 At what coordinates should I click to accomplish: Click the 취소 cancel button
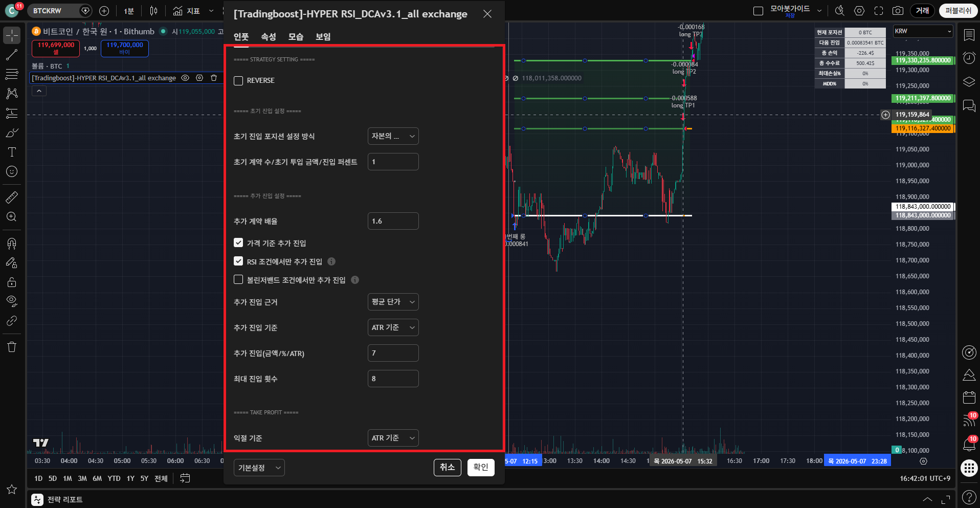[x=448, y=468]
